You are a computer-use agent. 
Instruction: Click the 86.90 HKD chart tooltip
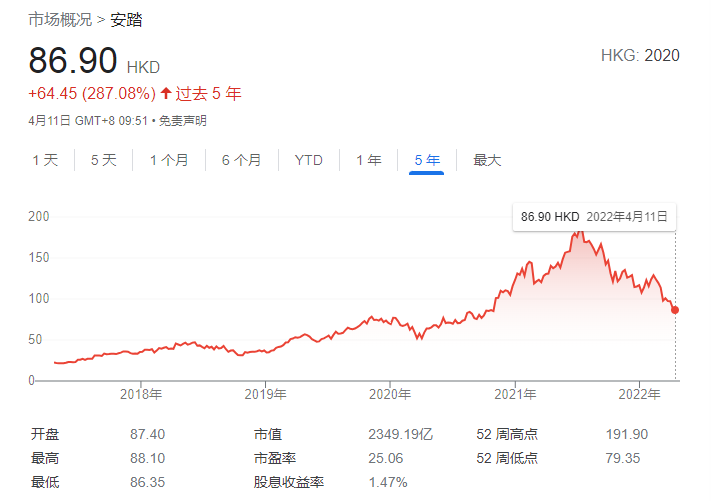(594, 217)
